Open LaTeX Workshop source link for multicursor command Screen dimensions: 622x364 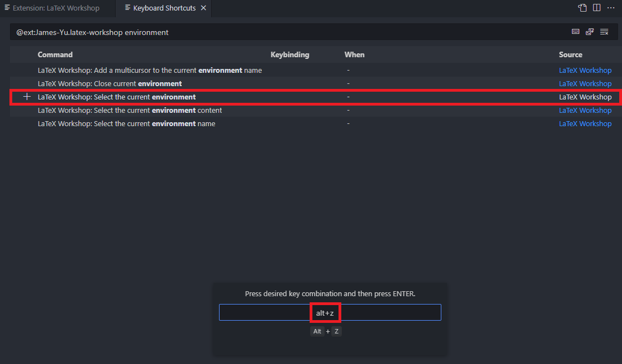(x=585, y=70)
